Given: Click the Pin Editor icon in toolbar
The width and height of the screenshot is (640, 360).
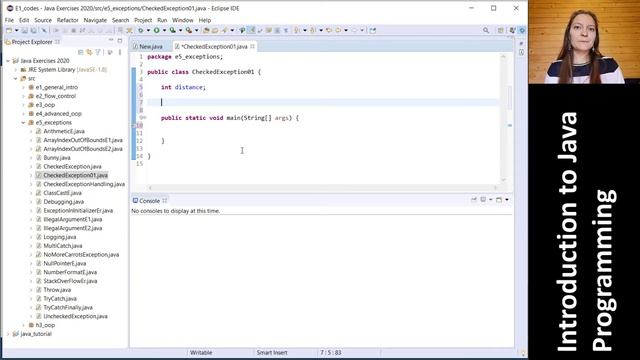Looking at the screenshot, I should [372, 30].
